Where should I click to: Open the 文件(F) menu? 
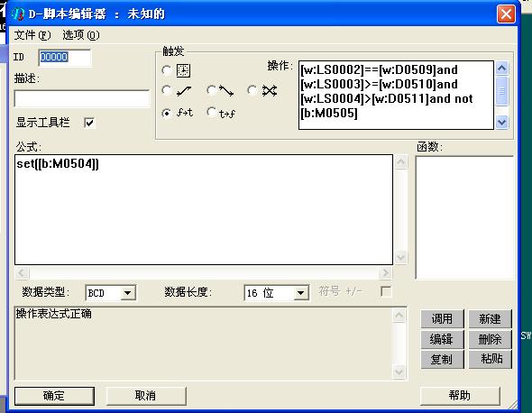(32, 35)
